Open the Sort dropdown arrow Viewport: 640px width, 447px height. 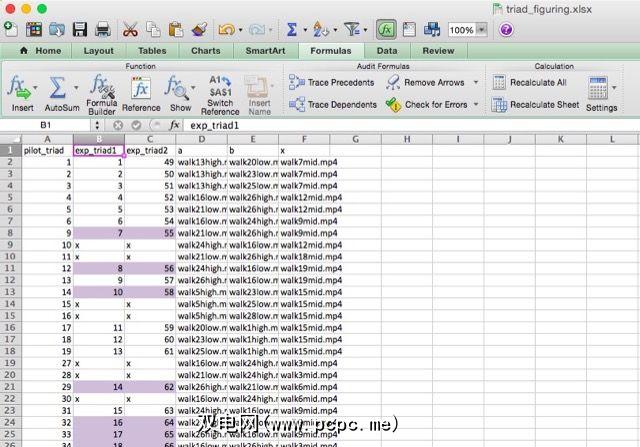335,30
